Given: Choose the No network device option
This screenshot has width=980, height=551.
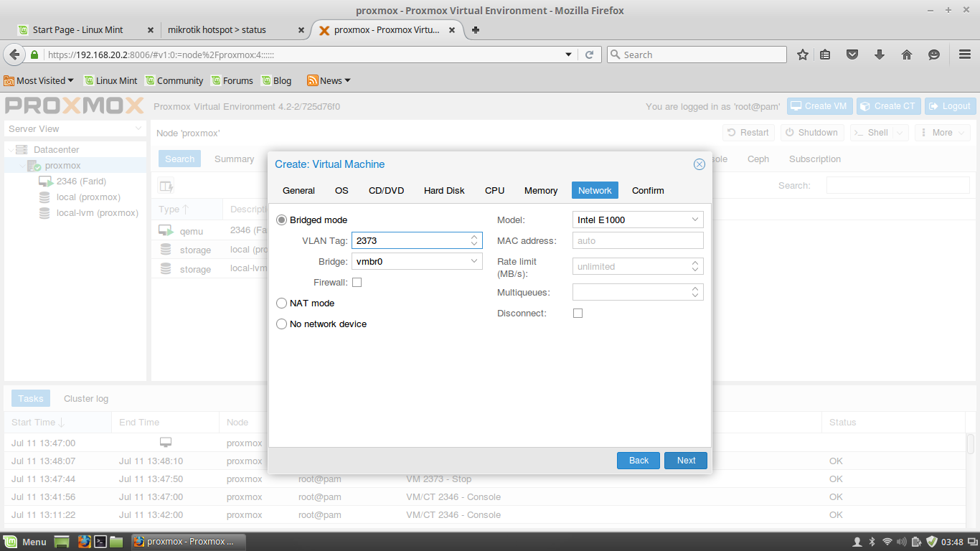Looking at the screenshot, I should (x=281, y=324).
